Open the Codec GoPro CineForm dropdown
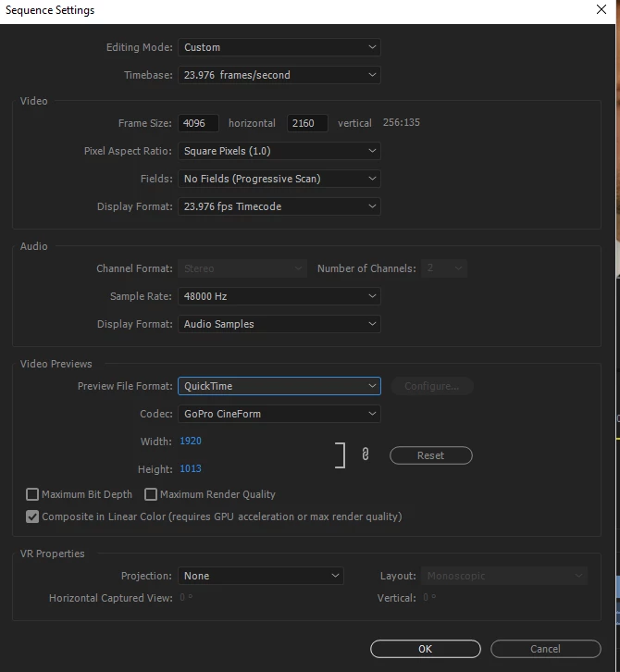This screenshot has height=672, width=620. (x=279, y=414)
